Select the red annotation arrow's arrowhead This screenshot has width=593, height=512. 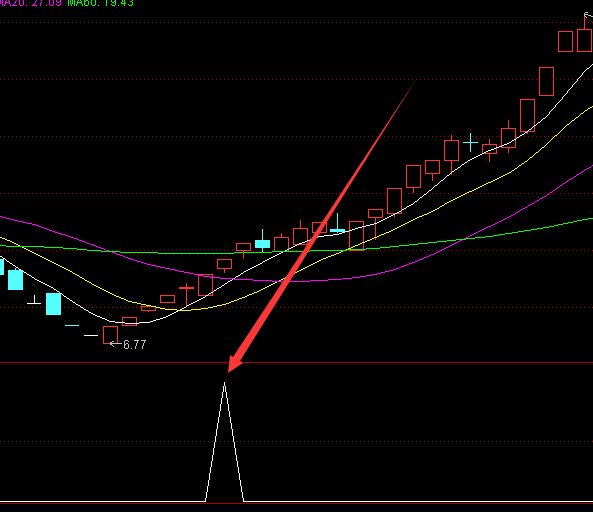tap(234, 364)
